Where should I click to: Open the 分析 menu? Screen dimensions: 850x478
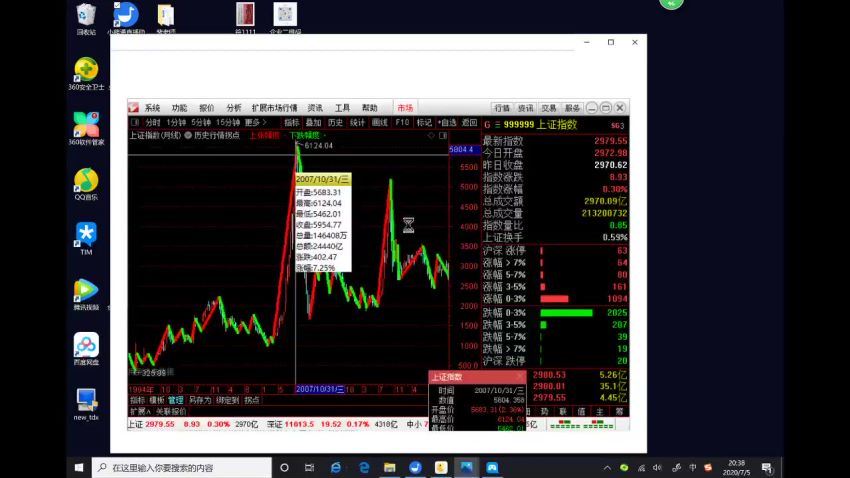pos(233,108)
